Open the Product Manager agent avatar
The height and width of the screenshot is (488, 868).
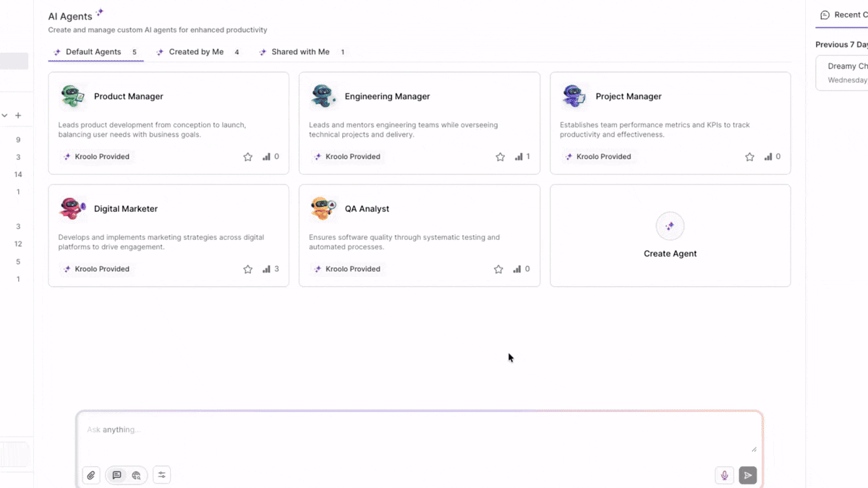coord(71,95)
